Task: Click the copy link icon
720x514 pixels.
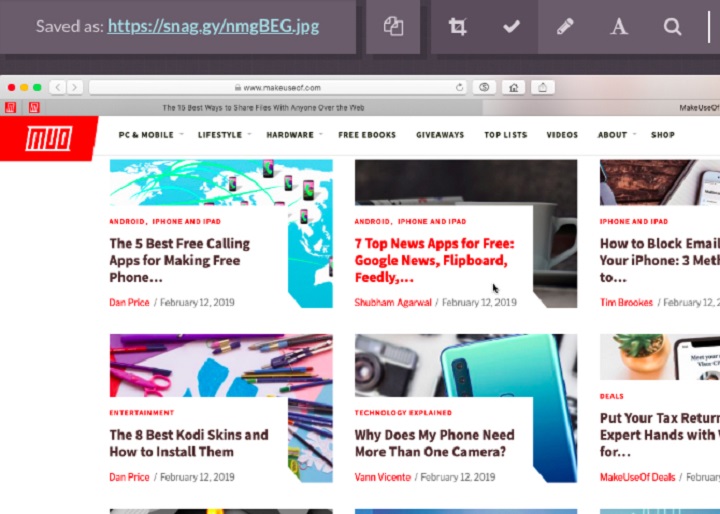Action: (x=393, y=27)
